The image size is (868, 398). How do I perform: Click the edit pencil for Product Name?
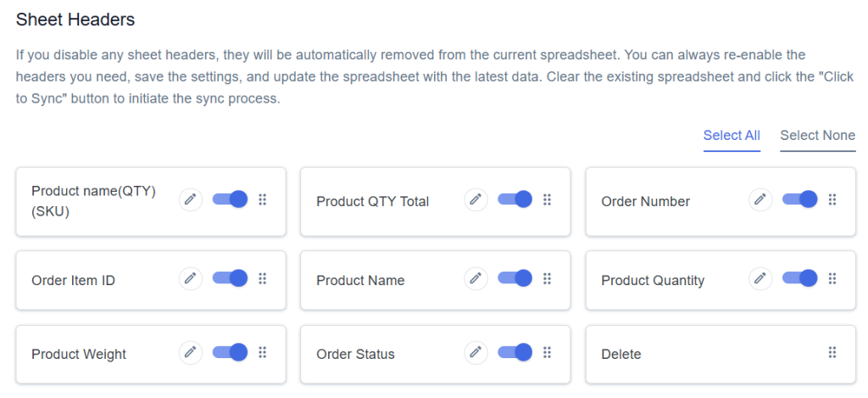click(x=476, y=277)
